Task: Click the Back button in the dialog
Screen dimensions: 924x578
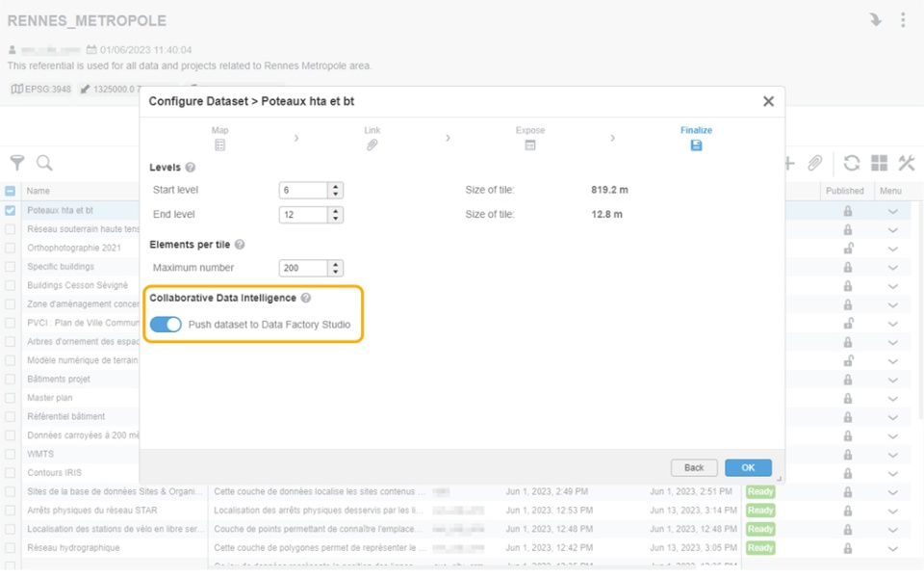Action: pyautogui.click(x=694, y=468)
